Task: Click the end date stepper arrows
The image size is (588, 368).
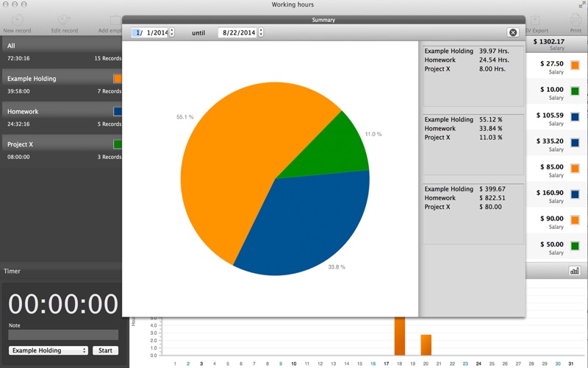Action: (261, 32)
